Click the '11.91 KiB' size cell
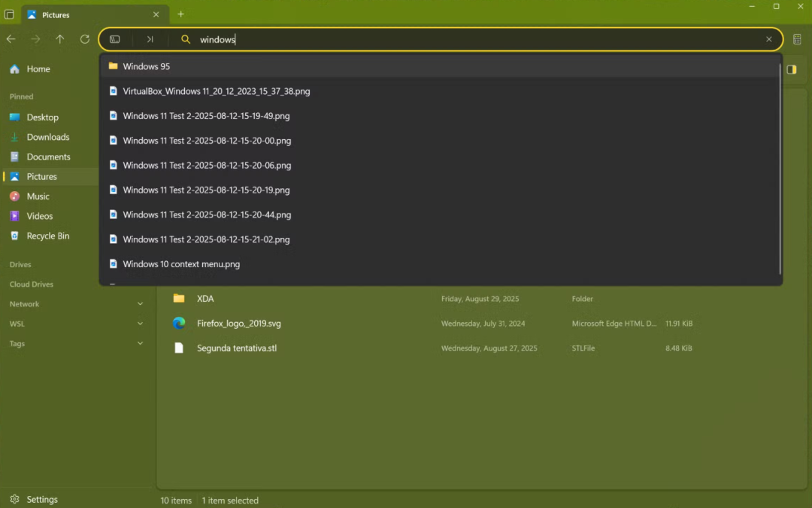This screenshot has height=508, width=812. tap(679, 324)
